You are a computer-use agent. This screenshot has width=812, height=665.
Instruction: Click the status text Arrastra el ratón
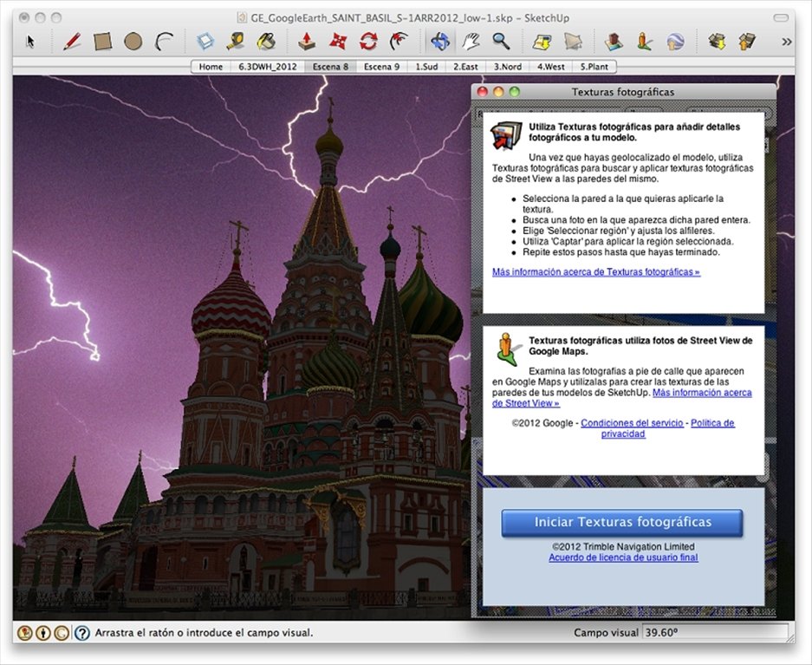tap(204, 632)
